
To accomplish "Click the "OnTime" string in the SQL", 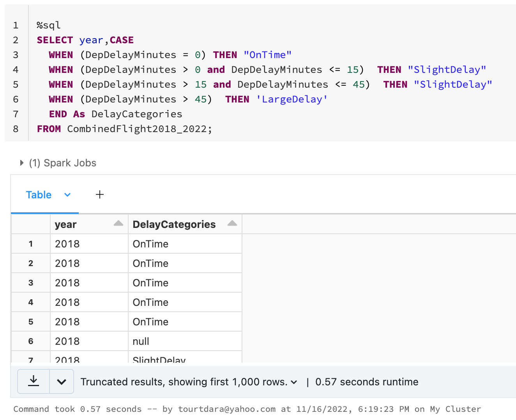I will tap(267, 55).
